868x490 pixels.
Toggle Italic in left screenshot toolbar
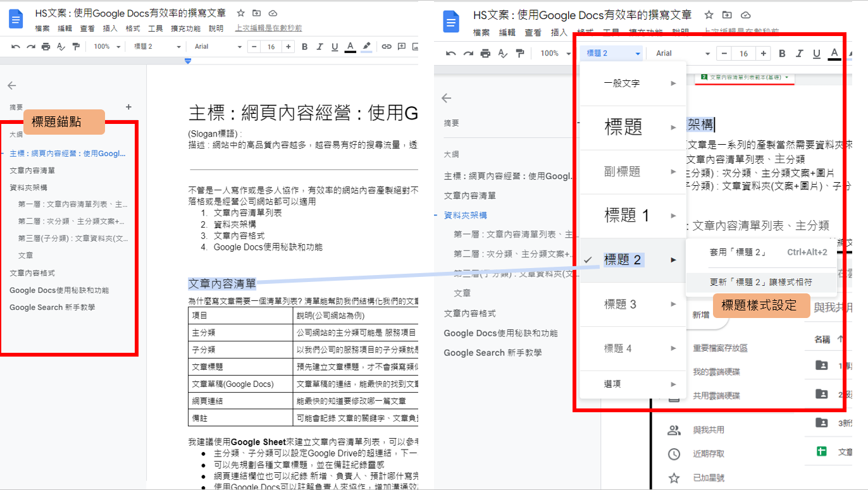pyautogui.click(x=319, y=47)
